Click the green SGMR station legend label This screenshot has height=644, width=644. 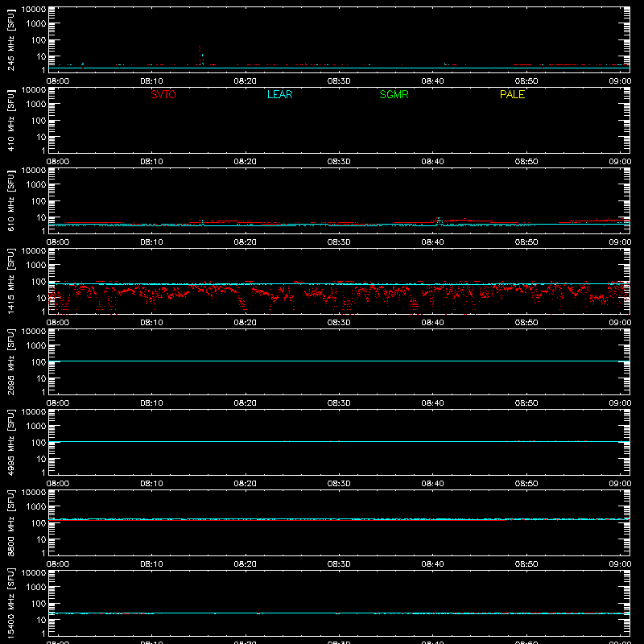click(x=394, y=94)
